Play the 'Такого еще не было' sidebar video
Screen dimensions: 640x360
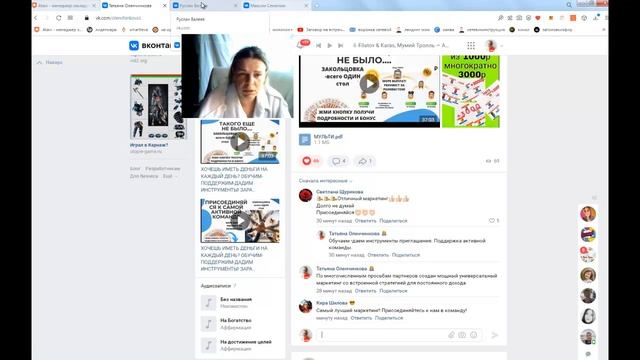coord(240,142)
